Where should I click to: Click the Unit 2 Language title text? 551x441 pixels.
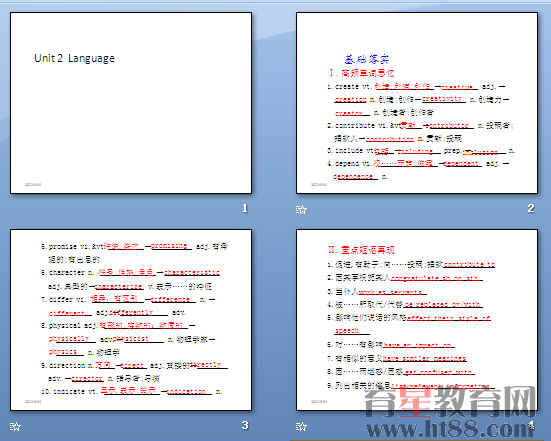(x=74, y=58)
